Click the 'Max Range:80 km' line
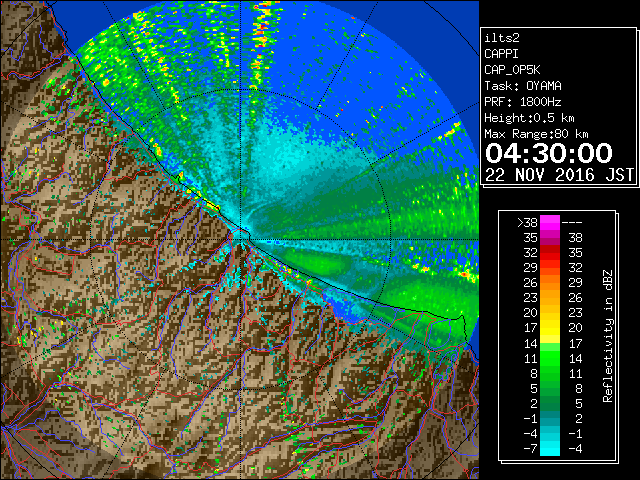 click(536, 134)
